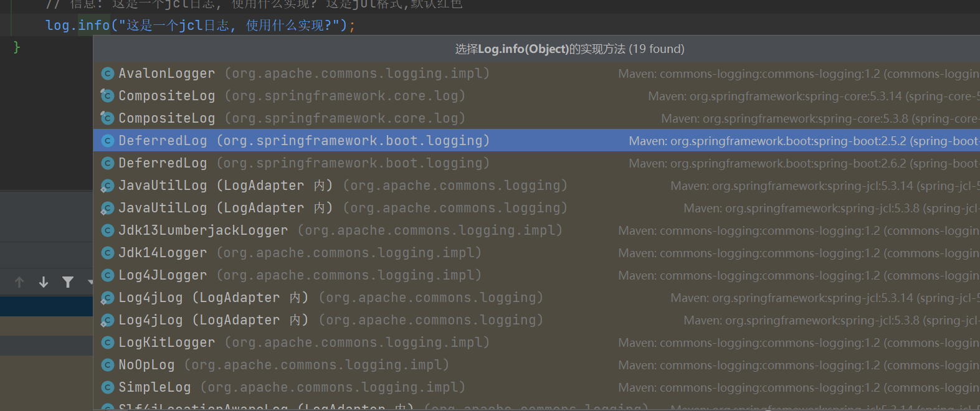Choose DeferredLog name in spring-boot:2.5.2 row

[x=163, y=141]
